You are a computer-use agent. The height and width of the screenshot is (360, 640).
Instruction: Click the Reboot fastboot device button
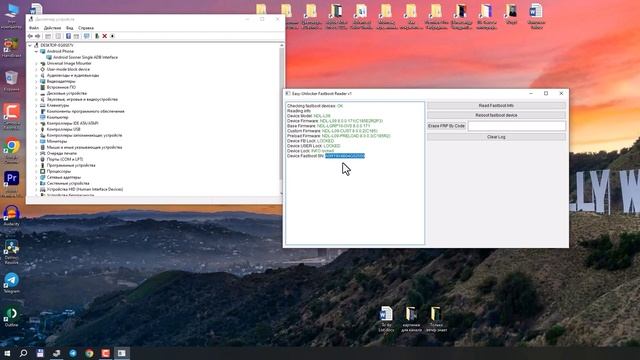(x=496, y=116)
